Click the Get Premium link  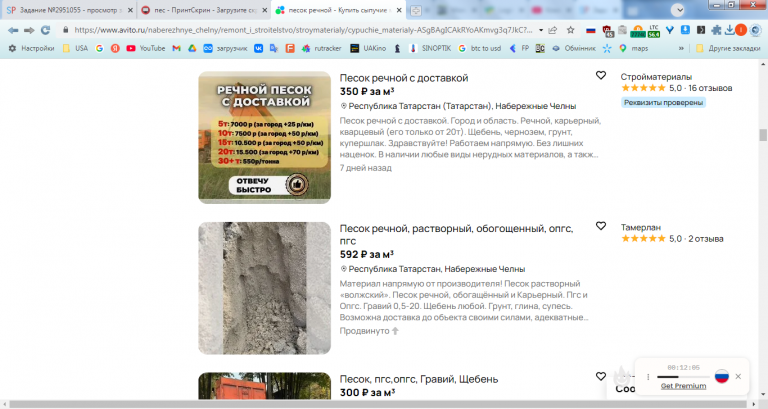pos(683,386)
